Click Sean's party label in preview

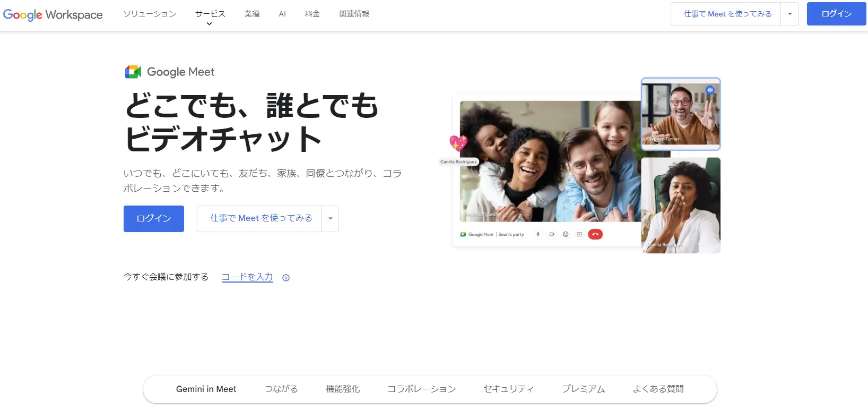pyautogui.click(x=511, y=234)
